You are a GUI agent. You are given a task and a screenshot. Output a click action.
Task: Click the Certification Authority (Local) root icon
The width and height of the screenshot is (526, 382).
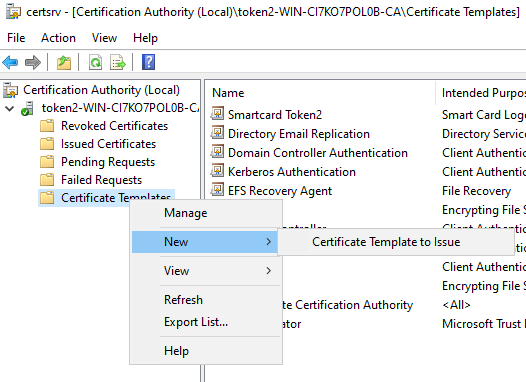coord(10,90)
